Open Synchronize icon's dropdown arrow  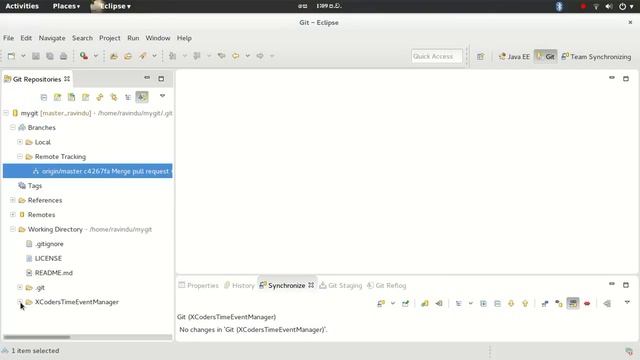393,303
